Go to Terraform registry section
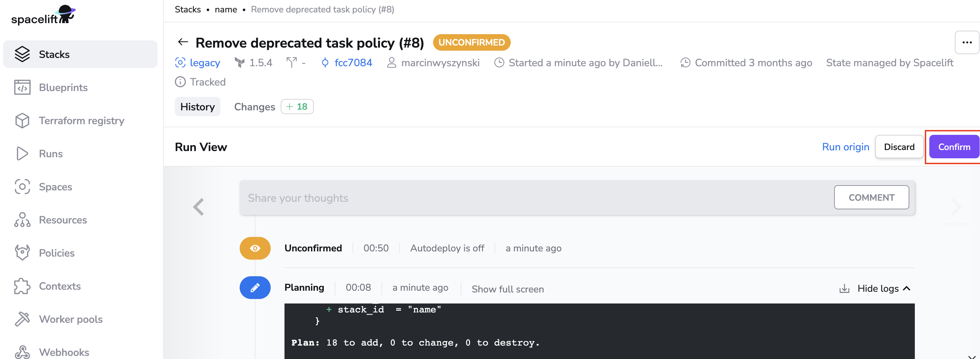Image resolution: width=980 pixels, height=359 pixels. click(81, 121)
